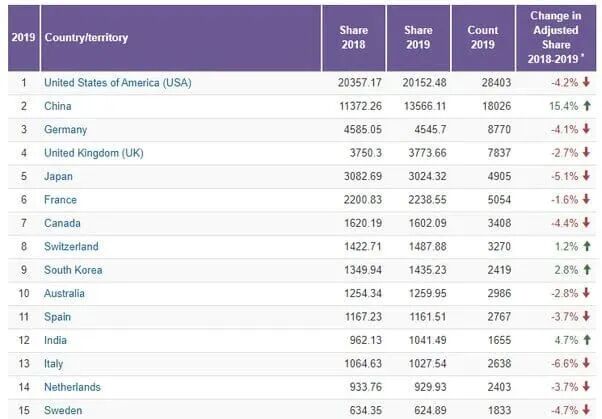
Task: Select the Share 2019 value 13566.11
Action: pyautogui.click(x=425, y=106)
